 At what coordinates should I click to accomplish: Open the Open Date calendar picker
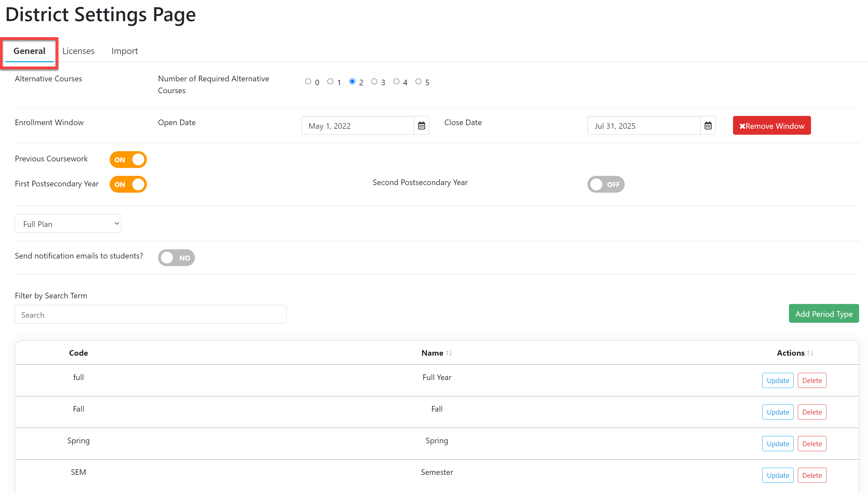[421, 125]
